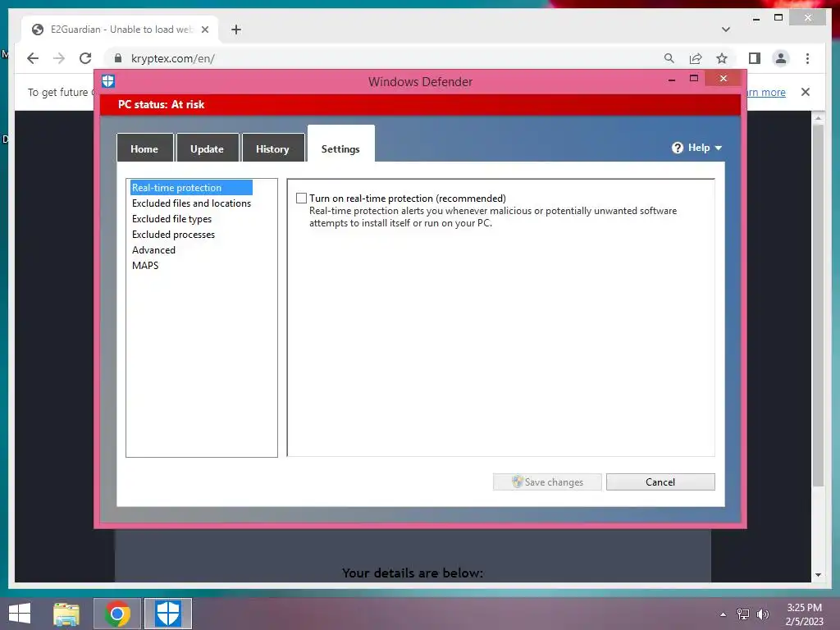Enable real-time protection checkbox

coord(302,199)
